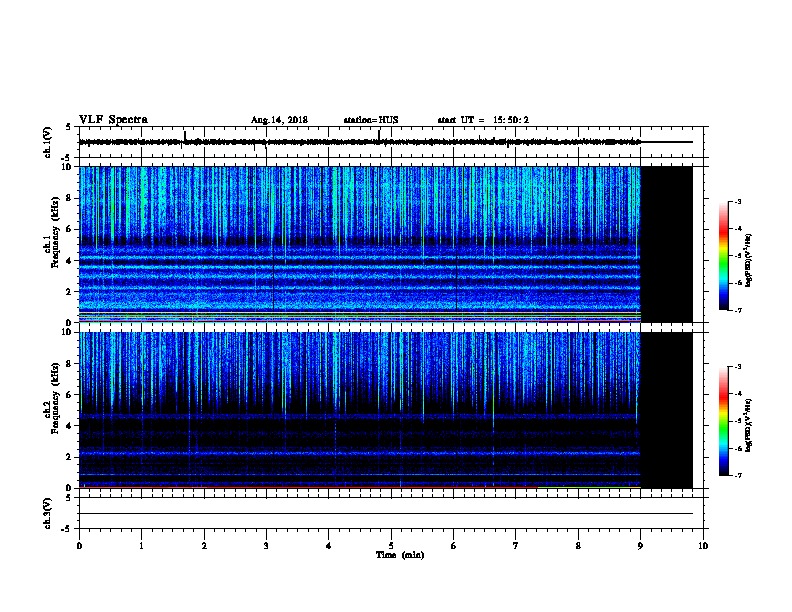Screen dimensions: 792x612
Task: Click time axis tick label "9"
Action: pos(640,546)
